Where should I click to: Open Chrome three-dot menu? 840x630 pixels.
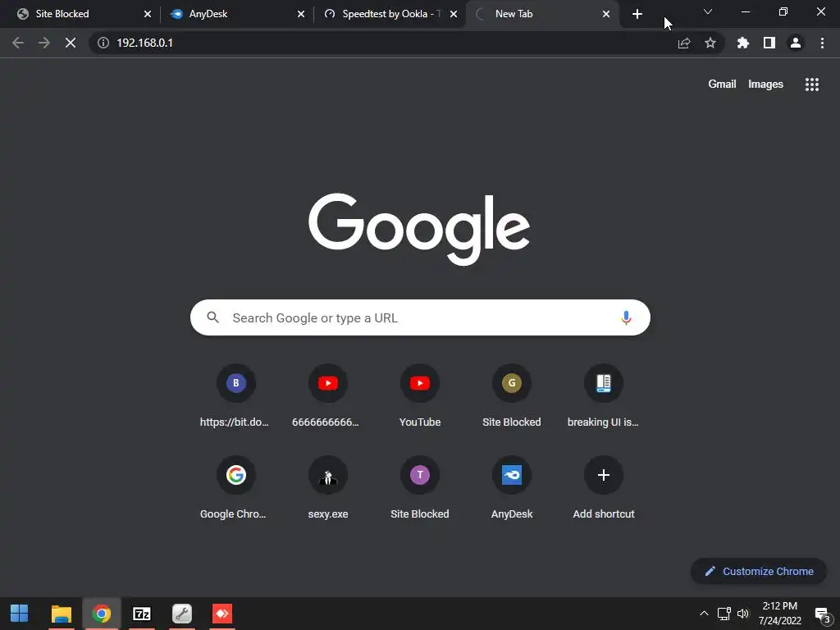(x=822, y=43)
